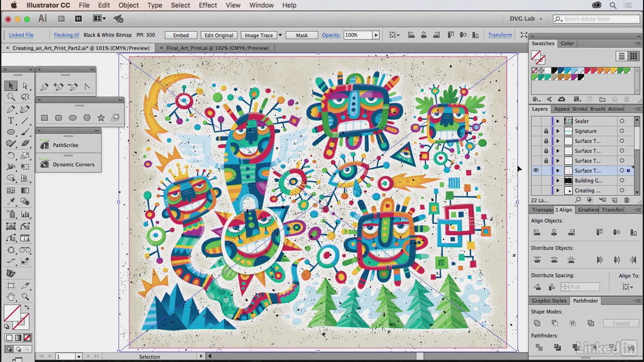Select the Direct Selection tool
Screen dimensions: 644x362
tap(25, 86)
